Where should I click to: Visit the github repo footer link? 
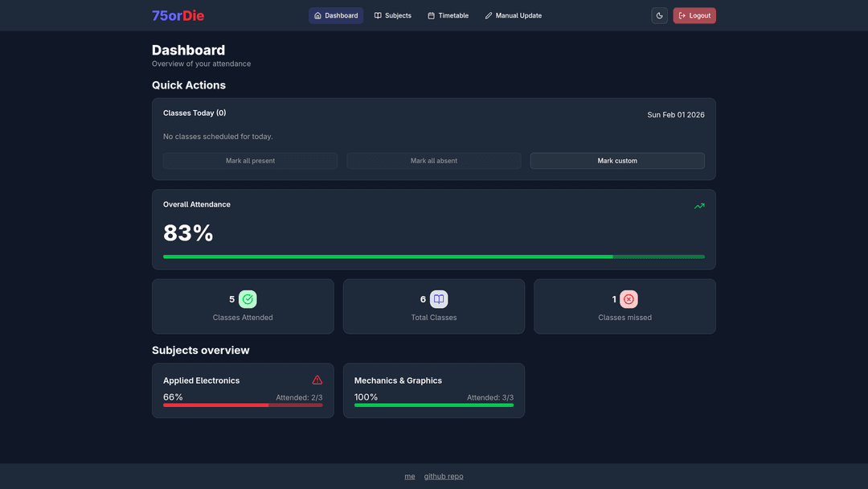tap(444, 476)
